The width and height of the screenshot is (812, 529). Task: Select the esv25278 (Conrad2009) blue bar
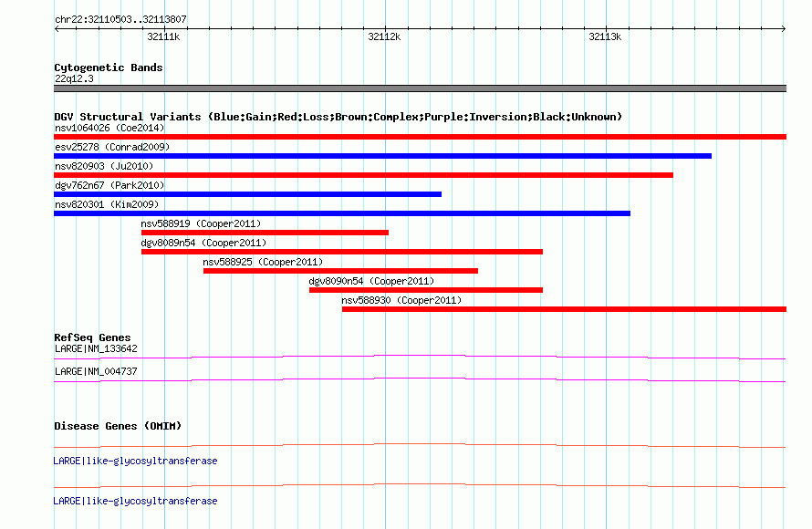tap(382, 156)
